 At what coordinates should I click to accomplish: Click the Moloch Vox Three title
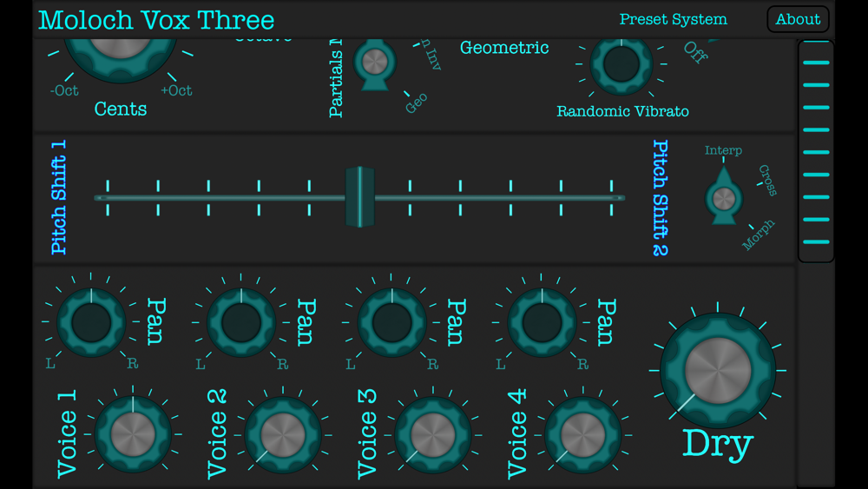pos(156,21)
